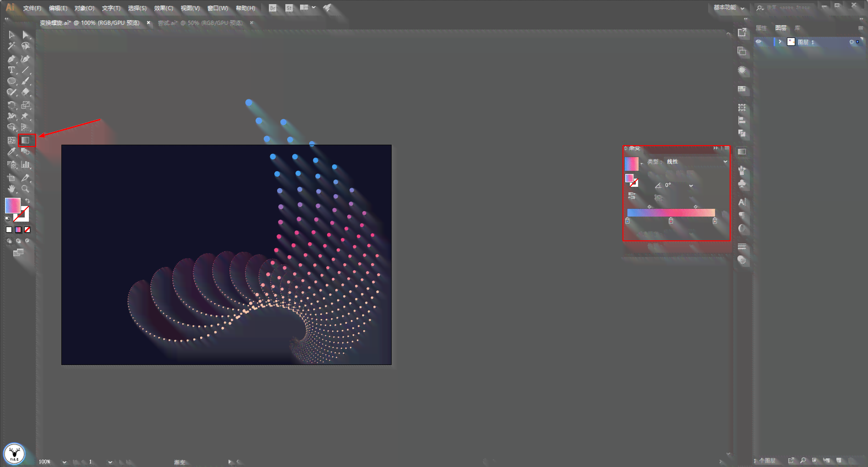Open the arrange documents dropdown
Screen dimensions: 868x467
click(x=308, y=8)
